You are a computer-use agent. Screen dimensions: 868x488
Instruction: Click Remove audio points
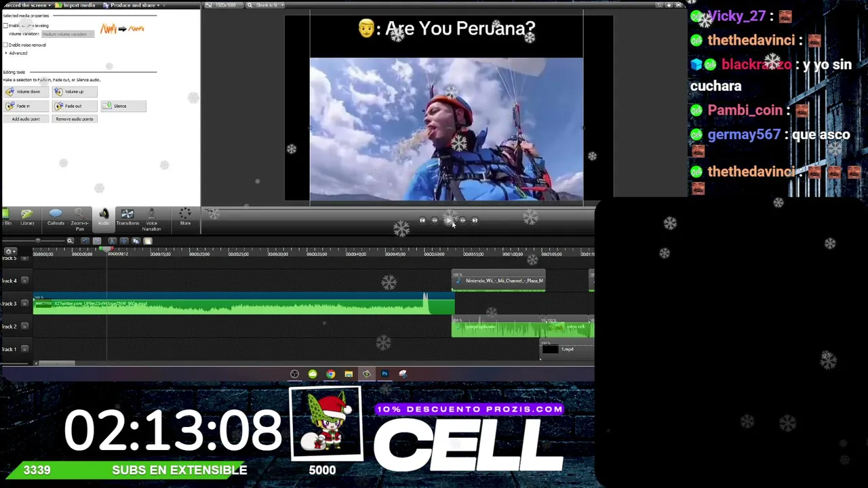coord(75,119)
